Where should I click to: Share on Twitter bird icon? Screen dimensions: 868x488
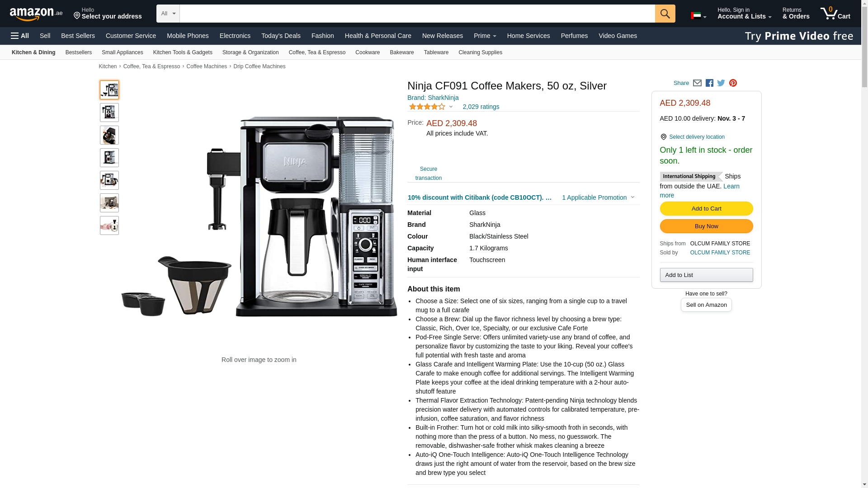tap(721, 83)
